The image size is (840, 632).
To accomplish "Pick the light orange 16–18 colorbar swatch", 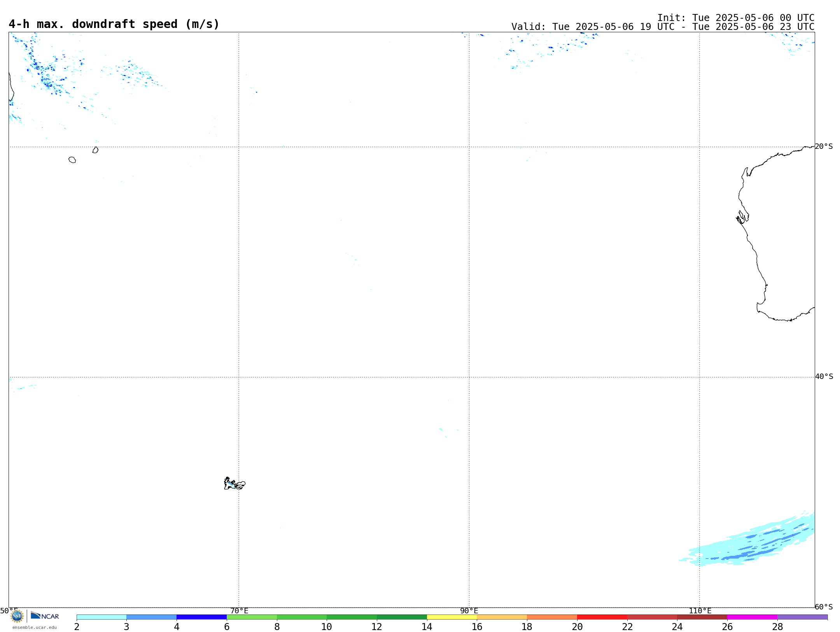I will pos(502,617).
